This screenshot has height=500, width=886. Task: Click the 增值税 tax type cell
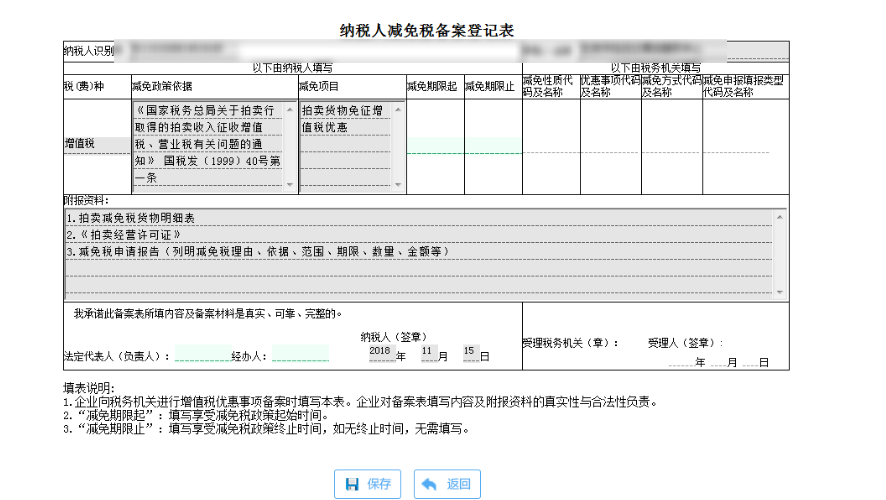pyautogui.click(x=97, y=145)
